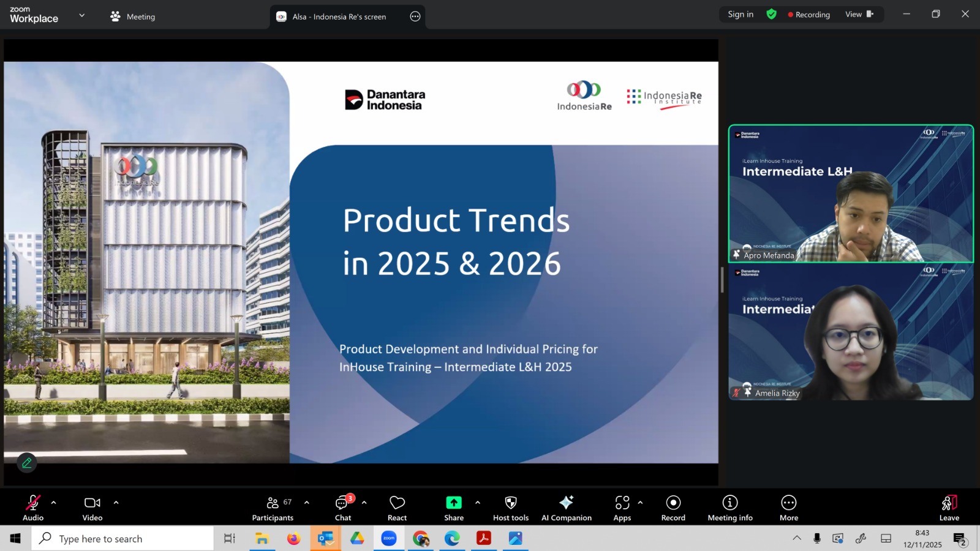
Task: Open the Zoom Workplace dropdown chevron
Action: click(82, 15)
